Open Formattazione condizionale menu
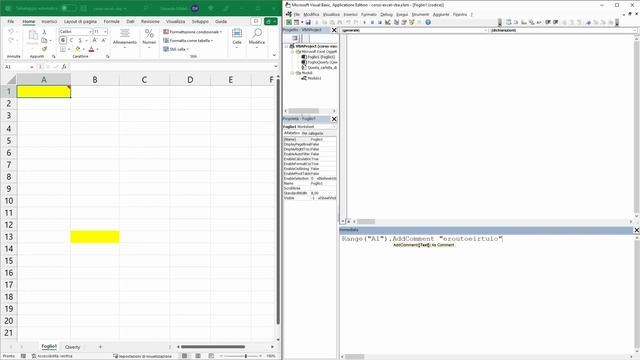 point(192,32)
